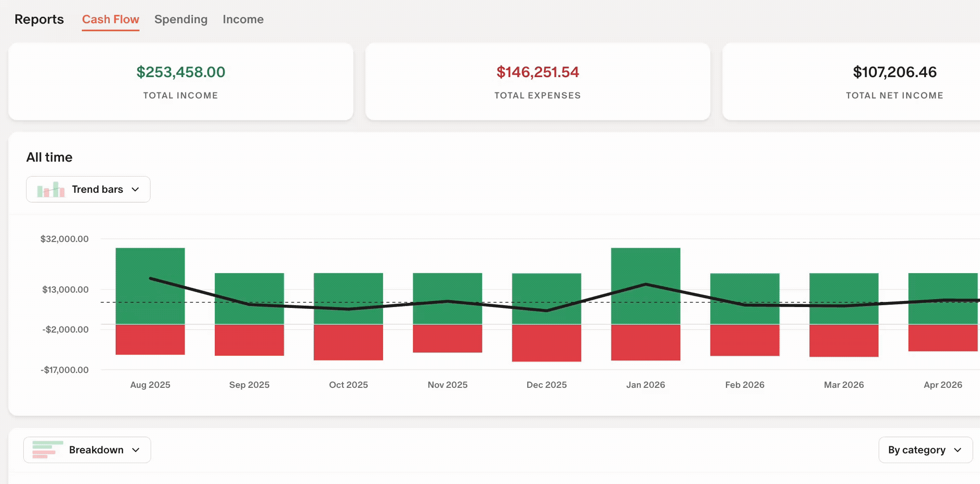Open the By category dropdown

[x=925, y=450]
